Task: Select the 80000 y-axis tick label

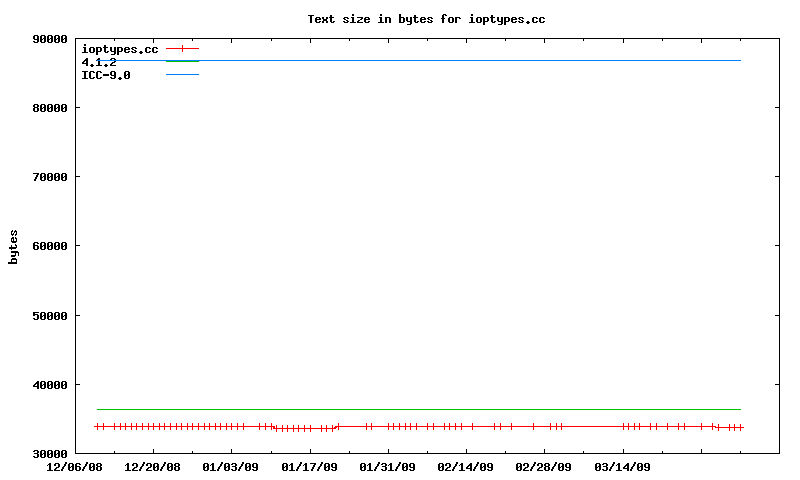Action: (x=49, y=108)
